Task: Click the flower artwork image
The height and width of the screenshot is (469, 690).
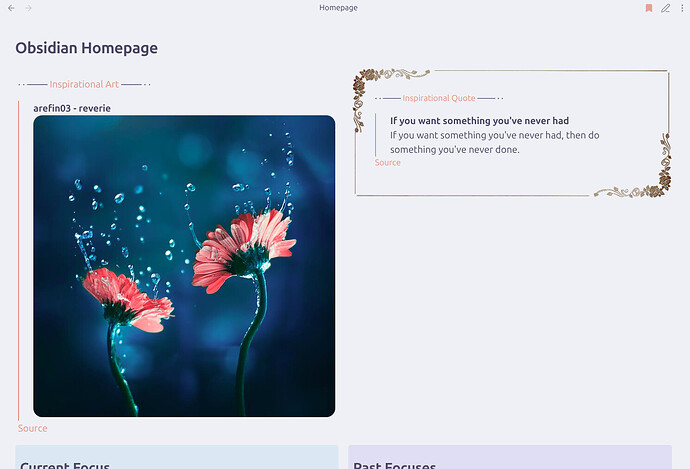Action: (x=184, y=266)
